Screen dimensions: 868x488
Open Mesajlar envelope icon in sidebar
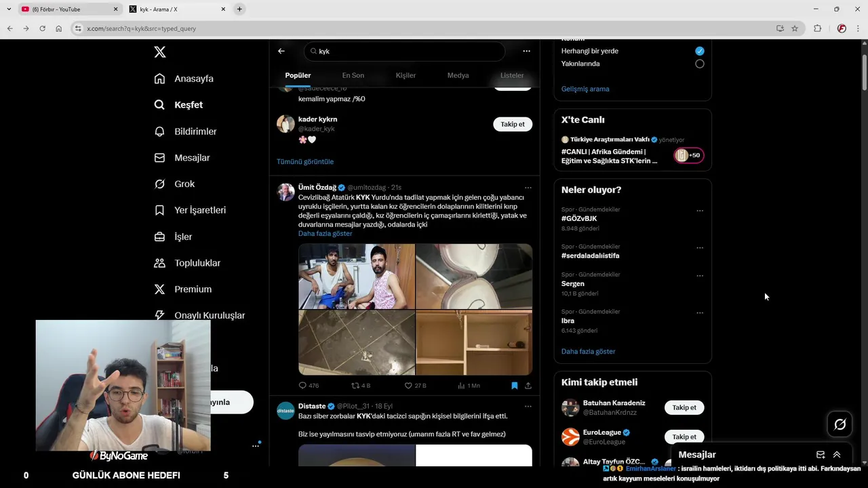(x=159, y=158)
